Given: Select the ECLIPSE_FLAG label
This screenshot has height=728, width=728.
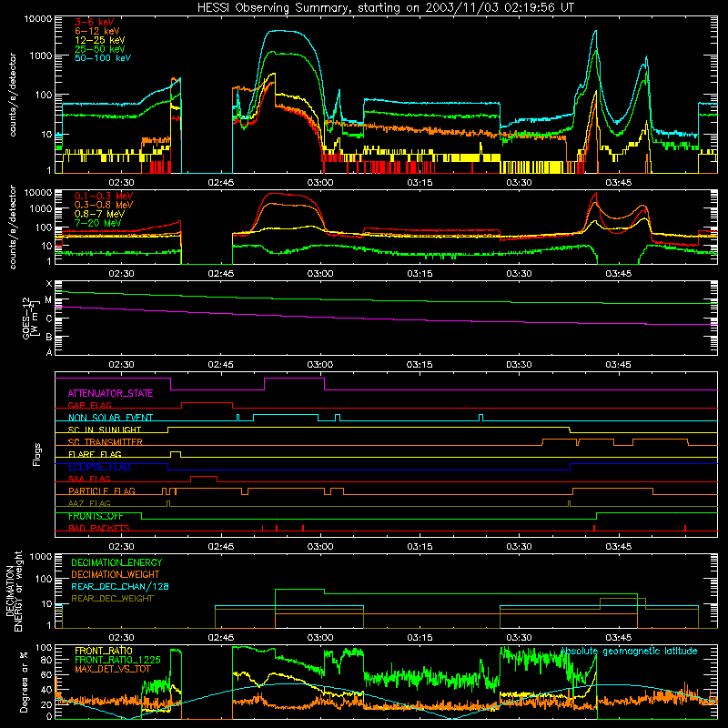Looking at the screenshot, I should tap(99, 467).
